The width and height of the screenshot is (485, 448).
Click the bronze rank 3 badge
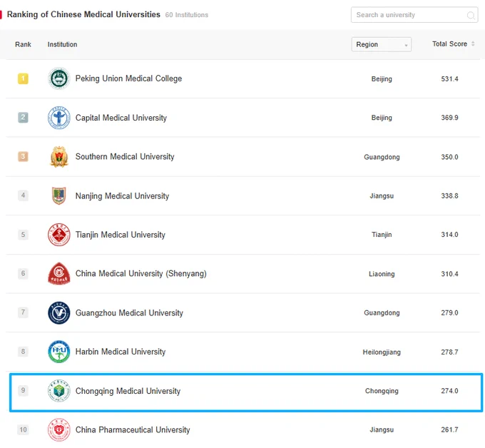[23, 156]
